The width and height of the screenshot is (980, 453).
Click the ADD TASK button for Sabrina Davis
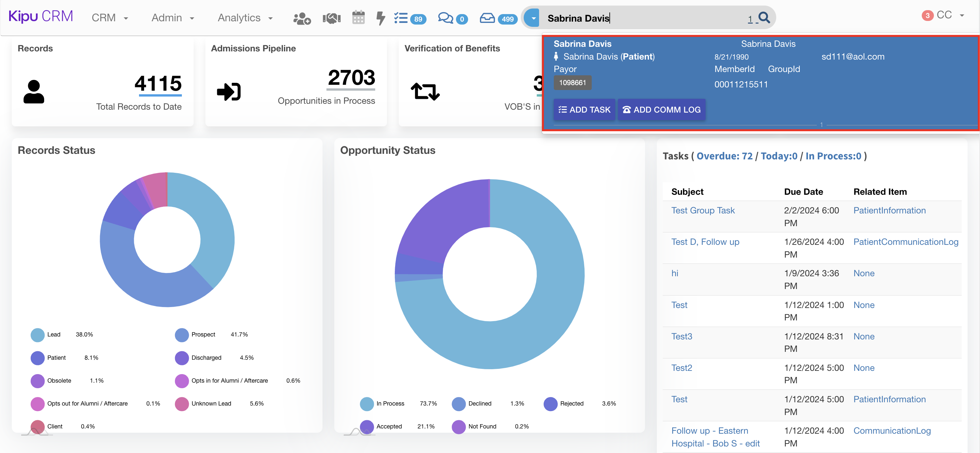tap(584, 110)
